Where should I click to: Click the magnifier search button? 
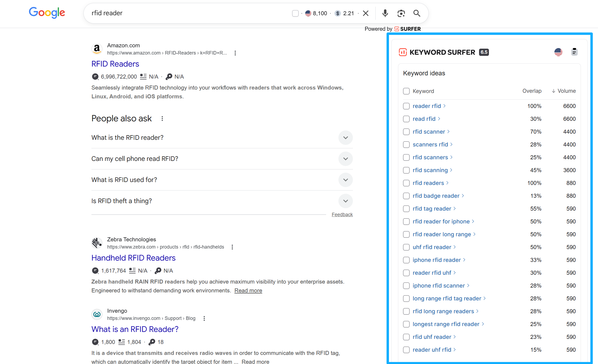[x=417, y=13]
